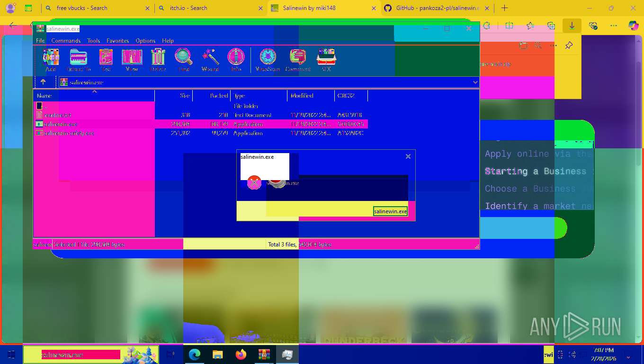Open Task View on the taskbar
This screenshot has width=644, height=364.
pyautogui.click(x=171, y=355)
